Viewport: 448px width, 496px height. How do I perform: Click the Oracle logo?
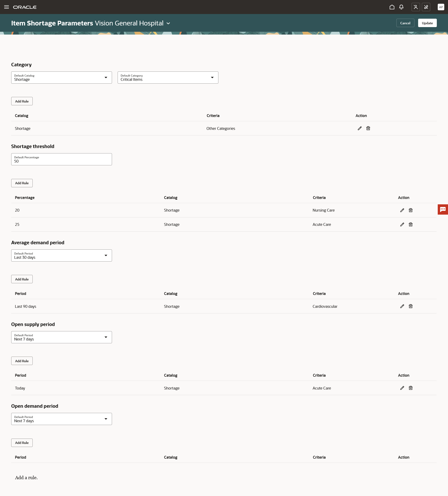point(24,7)
